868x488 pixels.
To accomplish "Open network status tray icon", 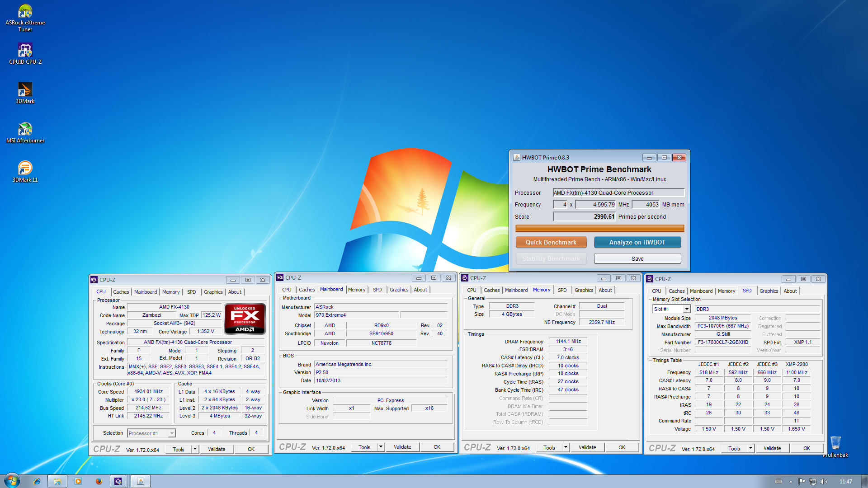I will pyautogui.click(x=813, y=482).
